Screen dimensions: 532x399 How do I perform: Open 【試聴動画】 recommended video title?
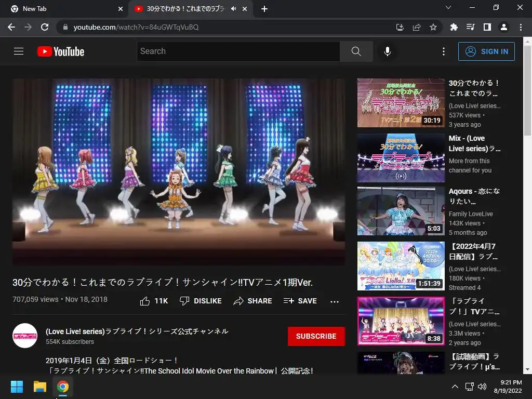(x=474, y=362)
